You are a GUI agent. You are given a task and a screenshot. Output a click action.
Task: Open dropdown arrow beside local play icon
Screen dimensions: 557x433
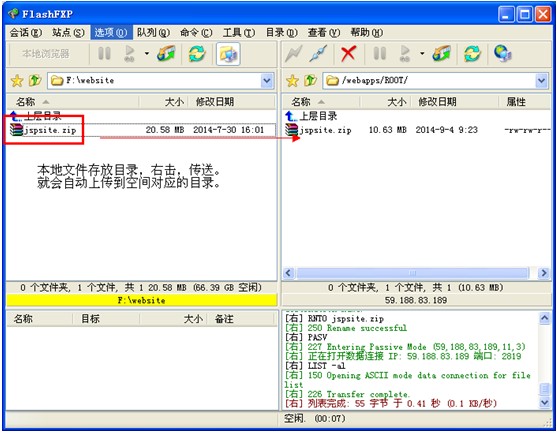(147, 54)
